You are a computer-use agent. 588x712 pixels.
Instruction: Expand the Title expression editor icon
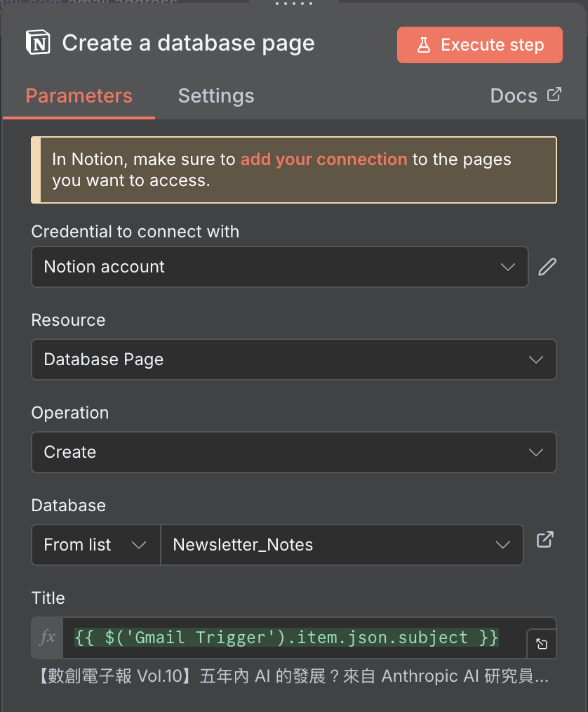(542, 644)
